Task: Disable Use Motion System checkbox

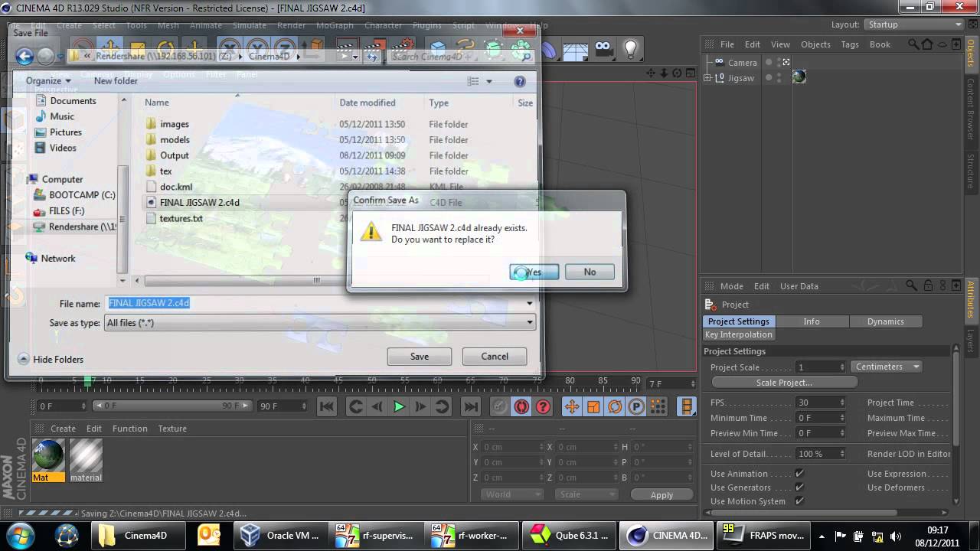Action: (x=799, y=501)
